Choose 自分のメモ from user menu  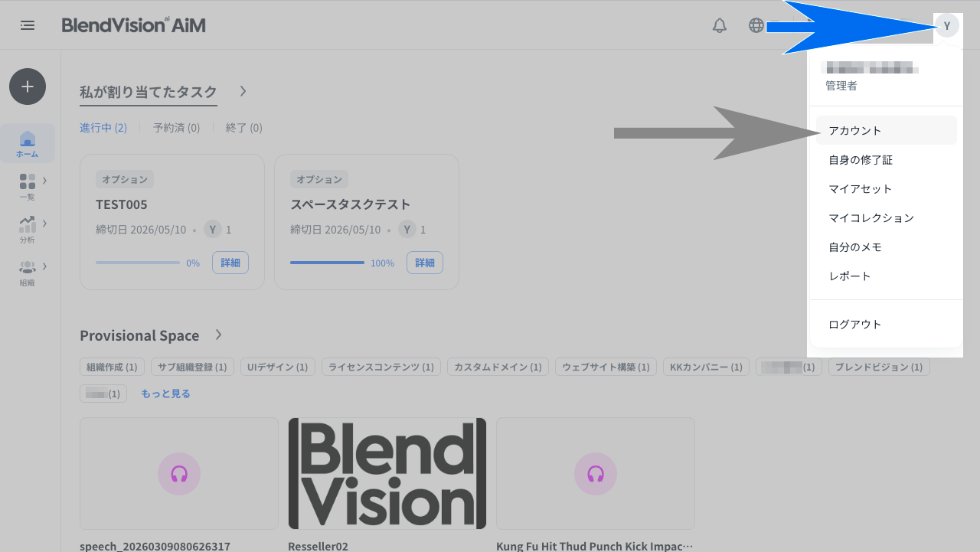887,247
